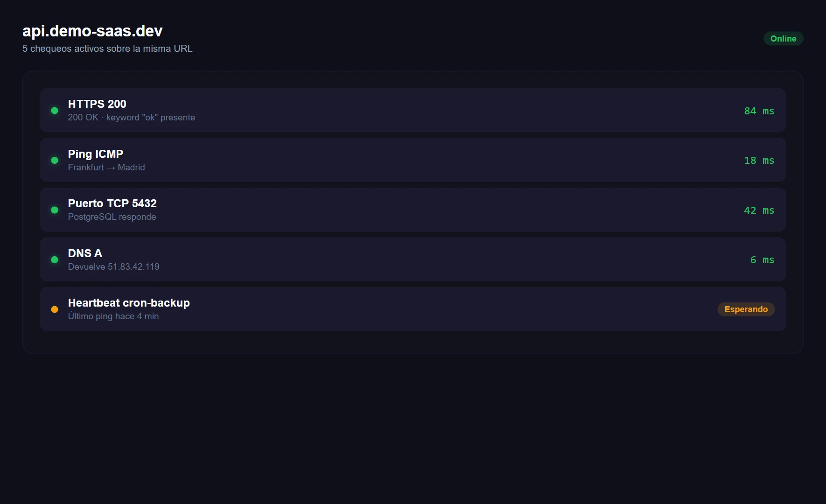
Task: Click the Esperando badge
Action: pos(746,309)
